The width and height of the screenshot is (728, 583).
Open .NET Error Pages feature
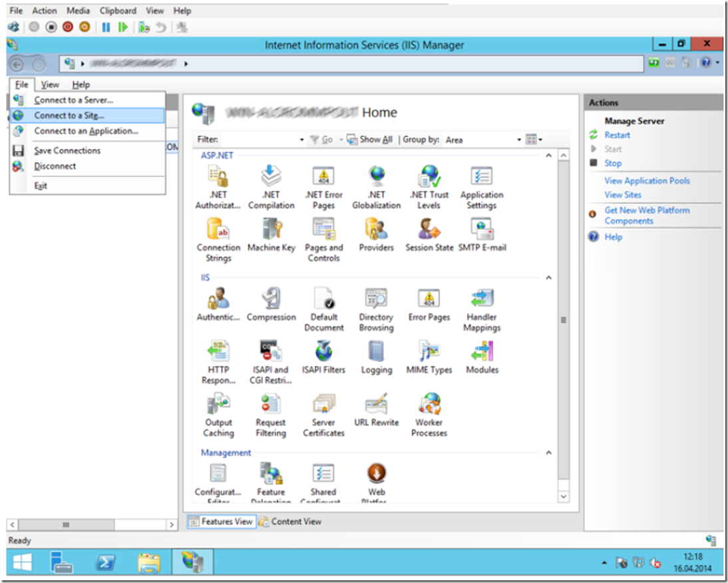point(323,187)
